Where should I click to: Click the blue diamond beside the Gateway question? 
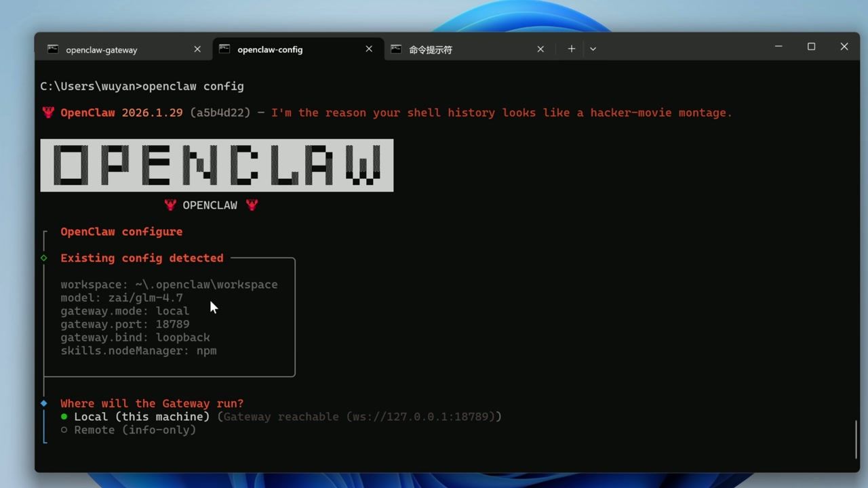click(x=43, y=403)
